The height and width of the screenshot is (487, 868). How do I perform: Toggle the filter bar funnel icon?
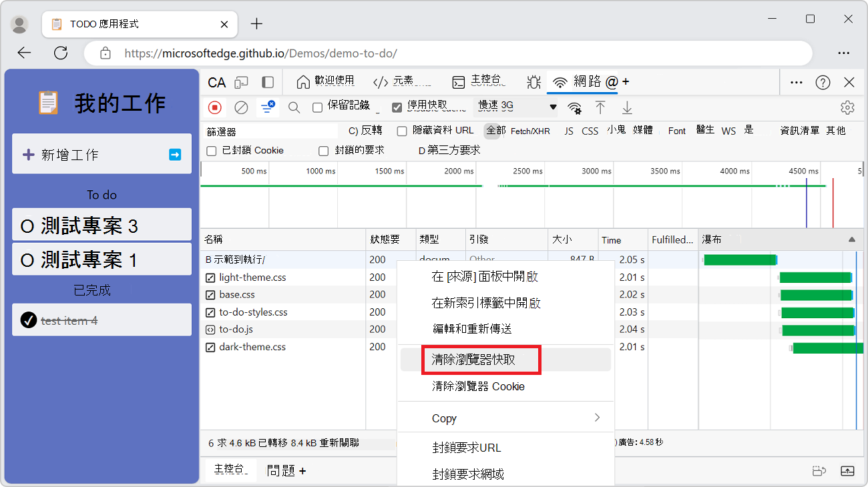pos(268,107)
